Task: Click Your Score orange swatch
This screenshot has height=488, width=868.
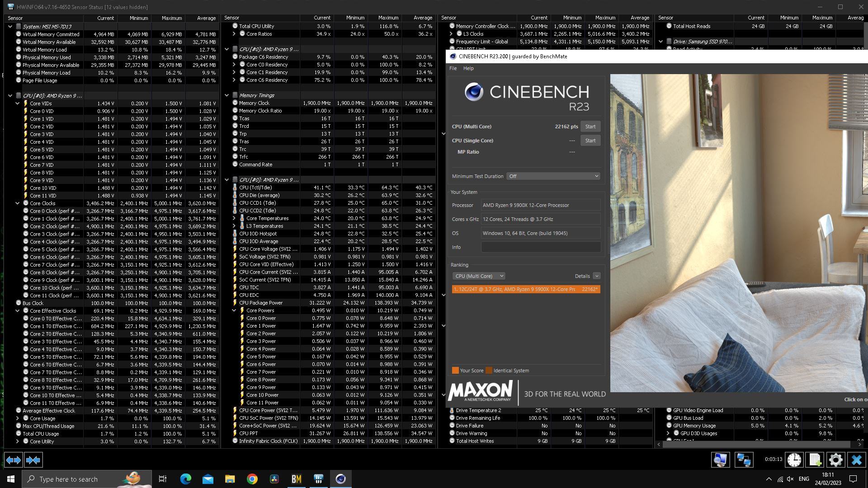Action: (455, 371)
